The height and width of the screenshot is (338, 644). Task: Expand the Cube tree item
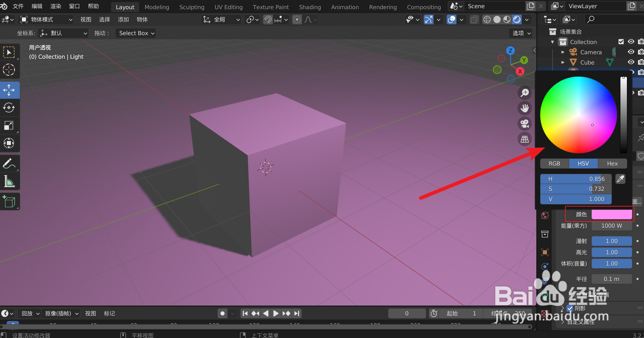pos(563,62)
